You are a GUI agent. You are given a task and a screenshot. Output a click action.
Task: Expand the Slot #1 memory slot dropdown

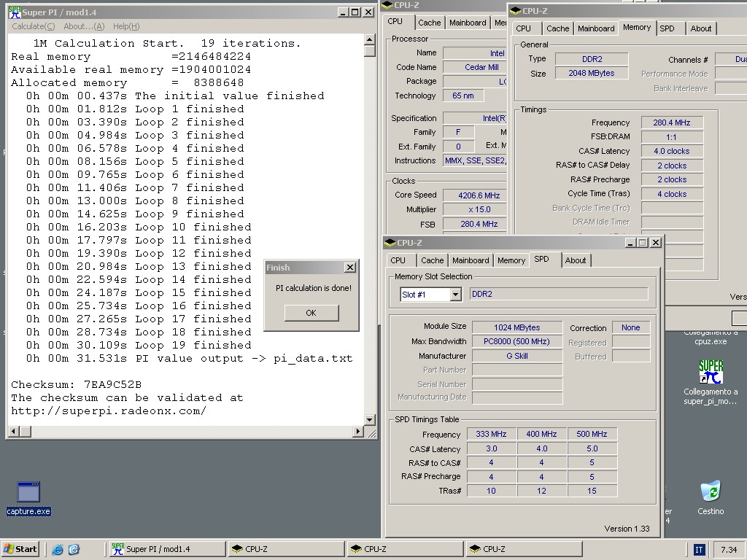click(x=455, y=295)
